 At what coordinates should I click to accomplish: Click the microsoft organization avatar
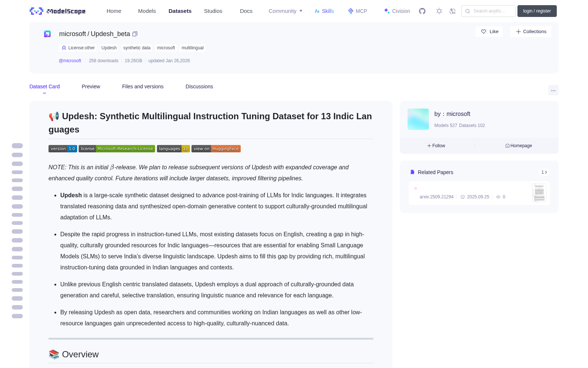coord(418,119)
